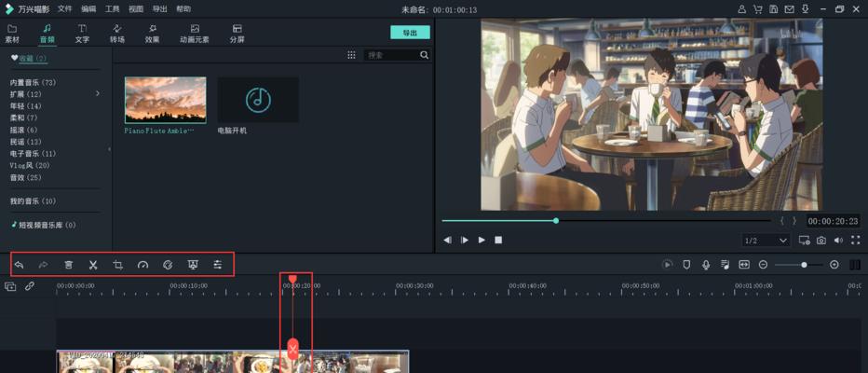The image size is (868, 373).
Task: Select the 年轻 (14) music category
Action: pyautogui.click(x=25, y=106)
